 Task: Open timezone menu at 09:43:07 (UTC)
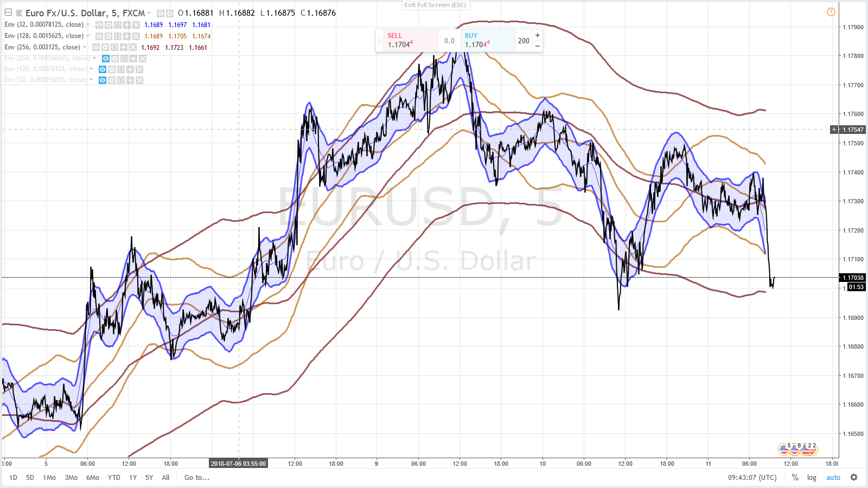(752, 478)
